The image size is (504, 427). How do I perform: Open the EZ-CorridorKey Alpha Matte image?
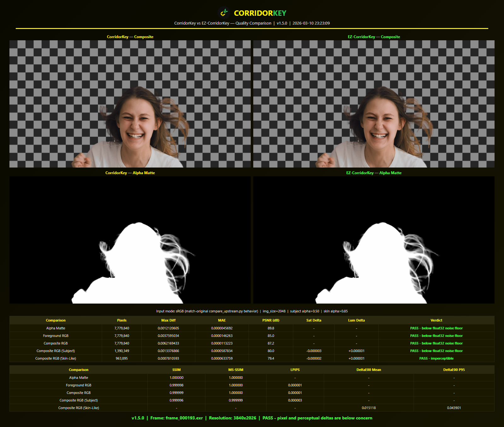point(374,240)
